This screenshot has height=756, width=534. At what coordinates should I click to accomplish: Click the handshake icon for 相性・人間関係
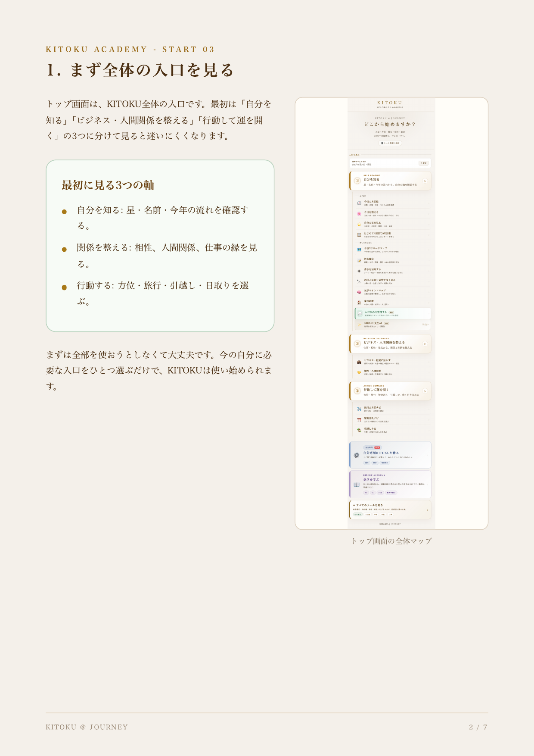[x=359, y=372]
